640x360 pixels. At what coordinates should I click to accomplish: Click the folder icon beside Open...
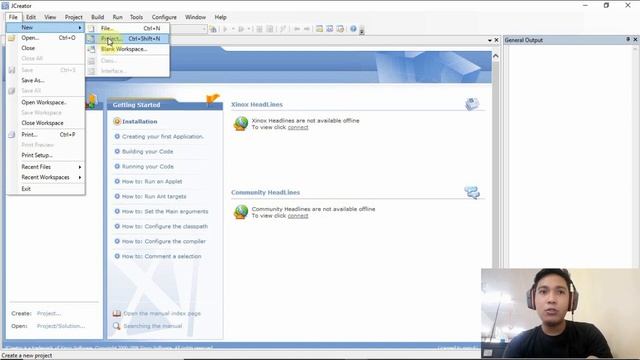(12, 38)
